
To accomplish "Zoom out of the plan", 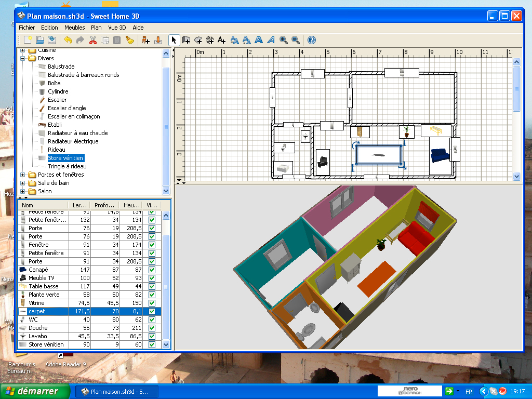I will [296, 40].
